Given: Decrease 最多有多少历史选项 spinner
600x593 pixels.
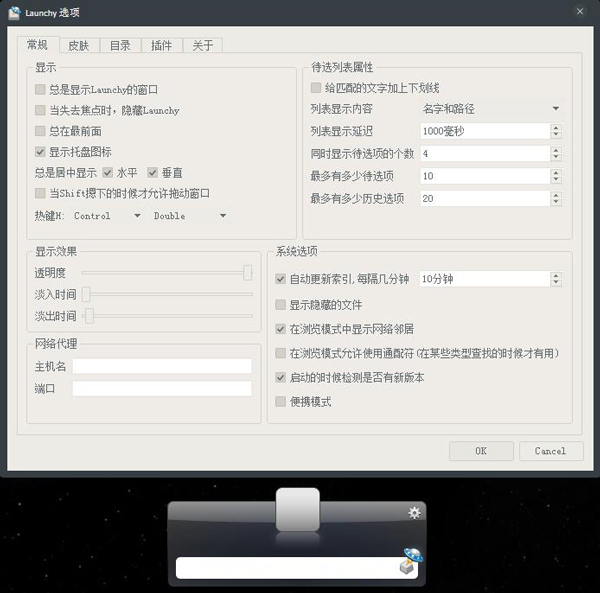Looking at the screenshot, I should click(x=556, y=202).
